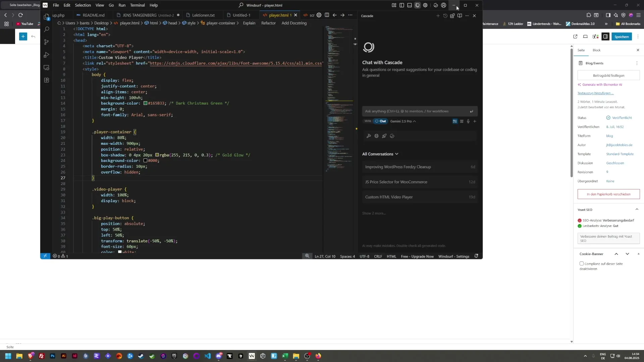Viewport: 644px width, 362px height.
Task: Open the Terminal menu
Action: (x=137, y=5)
